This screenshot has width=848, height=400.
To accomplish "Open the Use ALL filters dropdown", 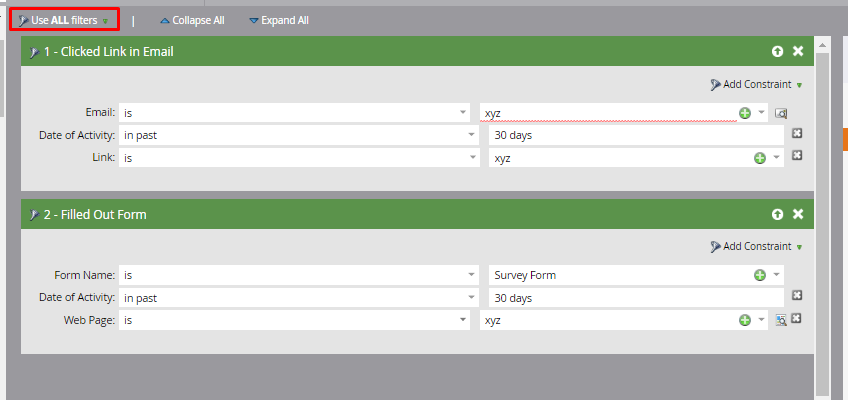I will 64,19.
